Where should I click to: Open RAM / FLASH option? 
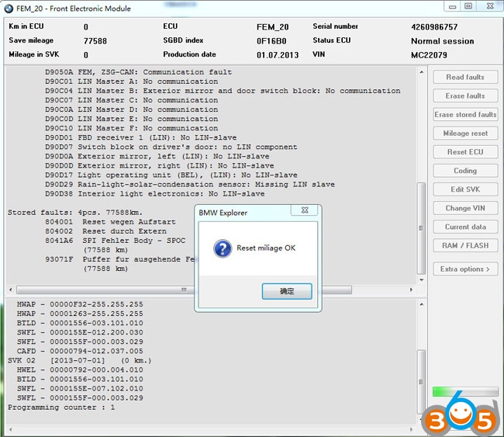[465, 245]
